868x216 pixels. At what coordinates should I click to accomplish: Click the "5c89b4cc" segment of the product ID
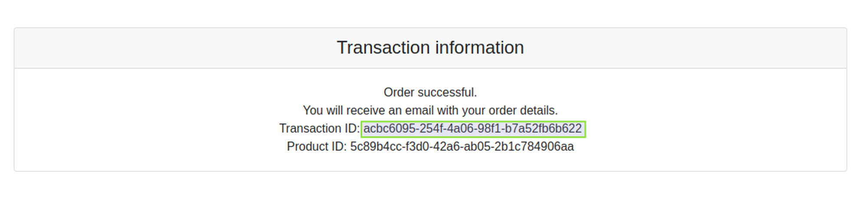[375, 146]
